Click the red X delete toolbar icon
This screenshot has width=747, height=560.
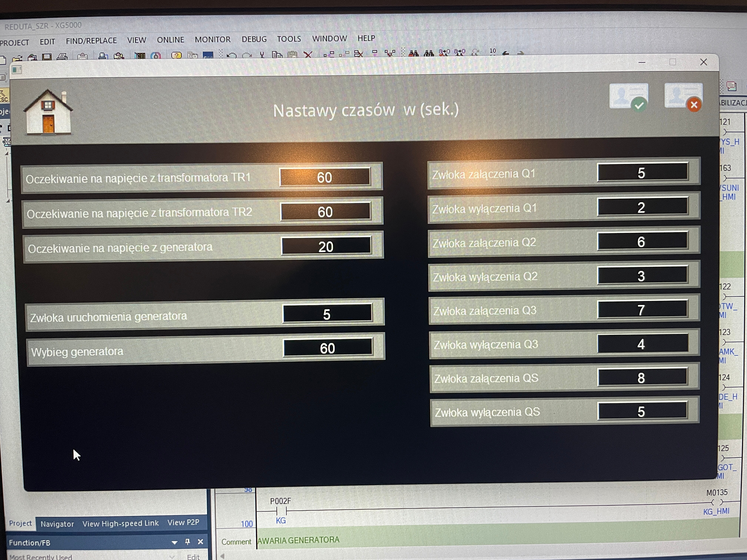[x=308, y=54]
